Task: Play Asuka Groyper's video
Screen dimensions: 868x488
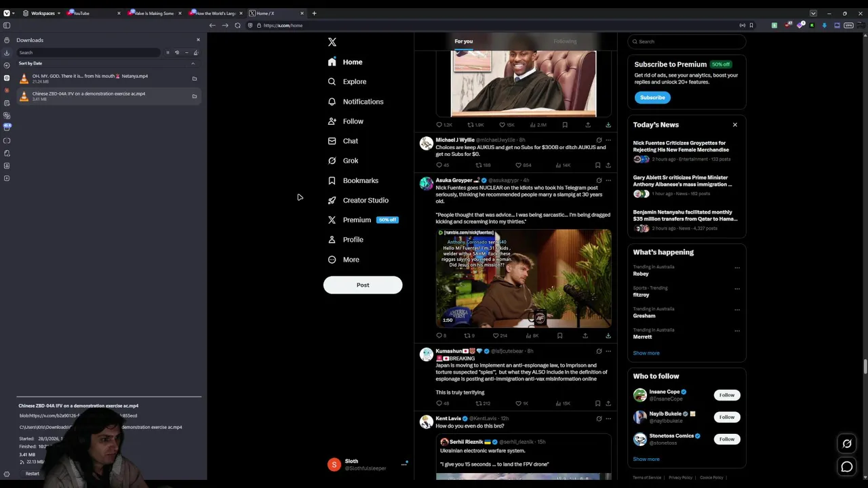Action: 524,279
